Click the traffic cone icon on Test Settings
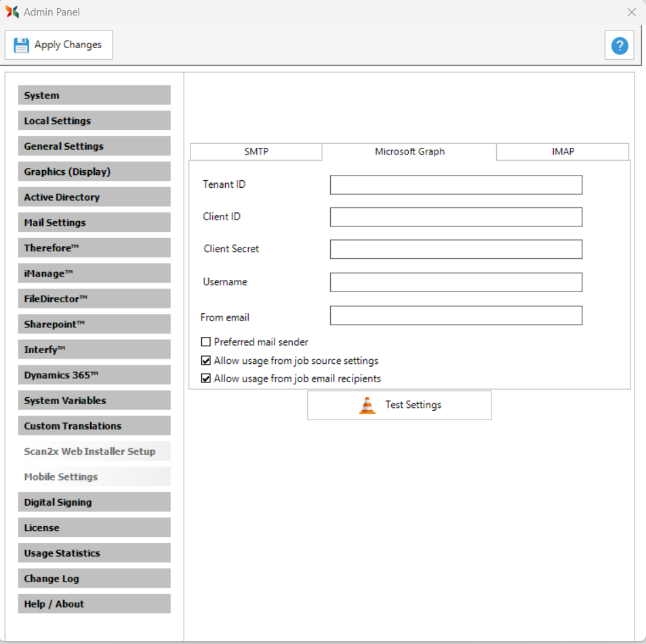646x644 pixels. click(x=367, y=405)
